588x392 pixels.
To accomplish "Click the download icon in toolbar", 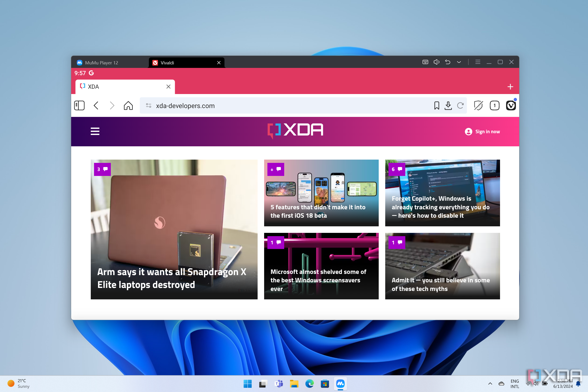I will (x=448, y=105).
